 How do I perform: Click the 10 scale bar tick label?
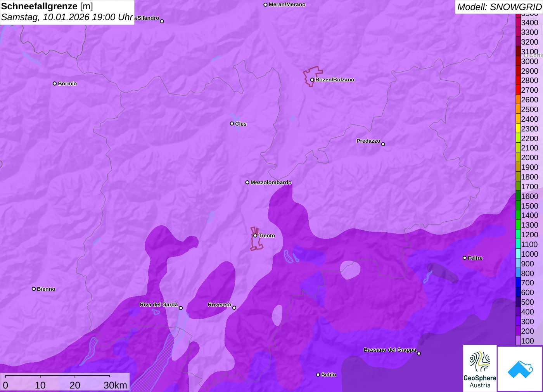(40, 385)
